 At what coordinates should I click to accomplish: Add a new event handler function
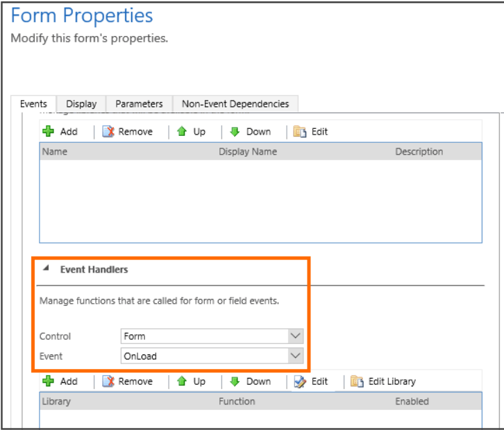point(60,381)
